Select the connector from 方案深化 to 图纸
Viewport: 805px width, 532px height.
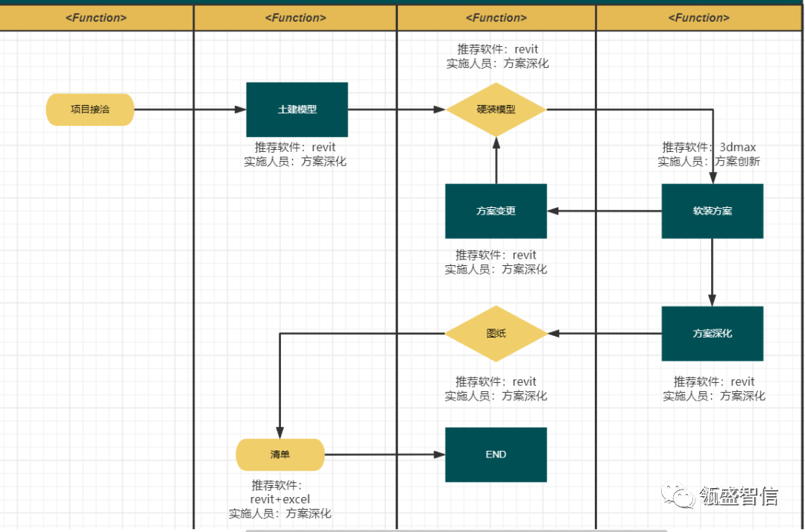pos(604,334)
